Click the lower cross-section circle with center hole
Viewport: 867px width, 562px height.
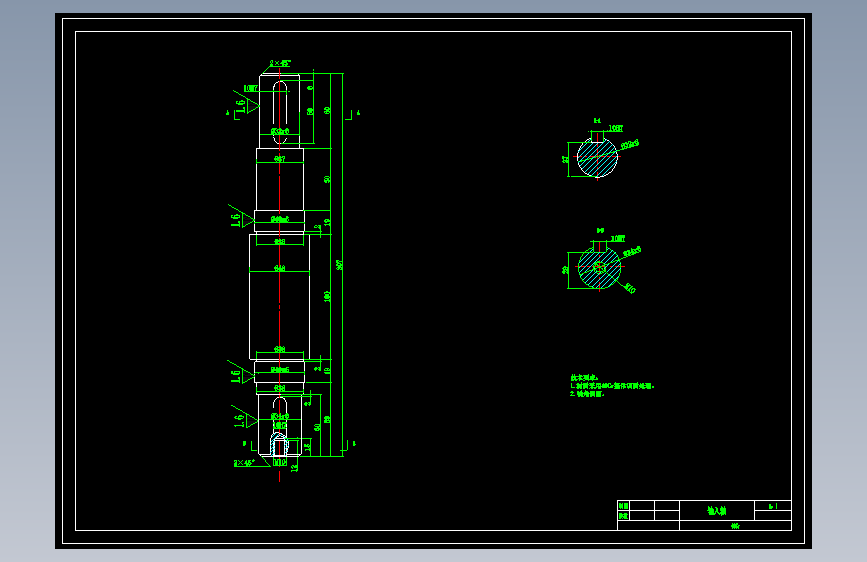[599, 268]
